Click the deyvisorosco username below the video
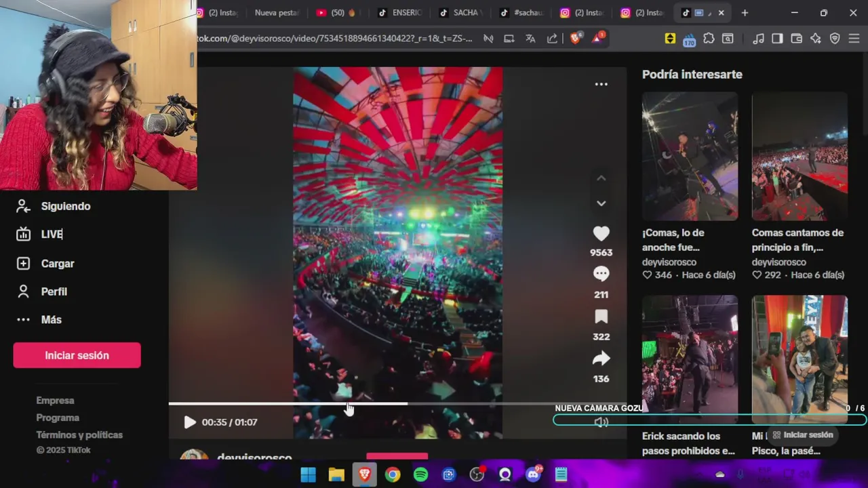This screenshot has height=488, width=868. click(254, 458)
